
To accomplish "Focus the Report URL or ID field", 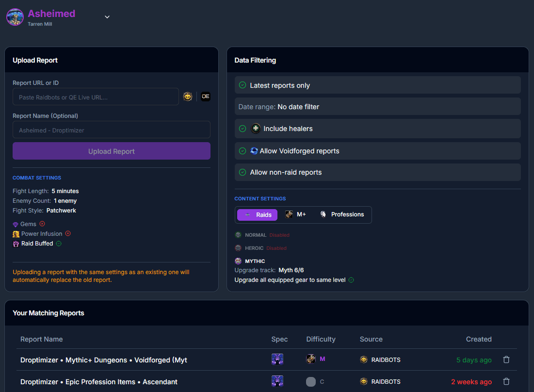I will coord(96,97).
